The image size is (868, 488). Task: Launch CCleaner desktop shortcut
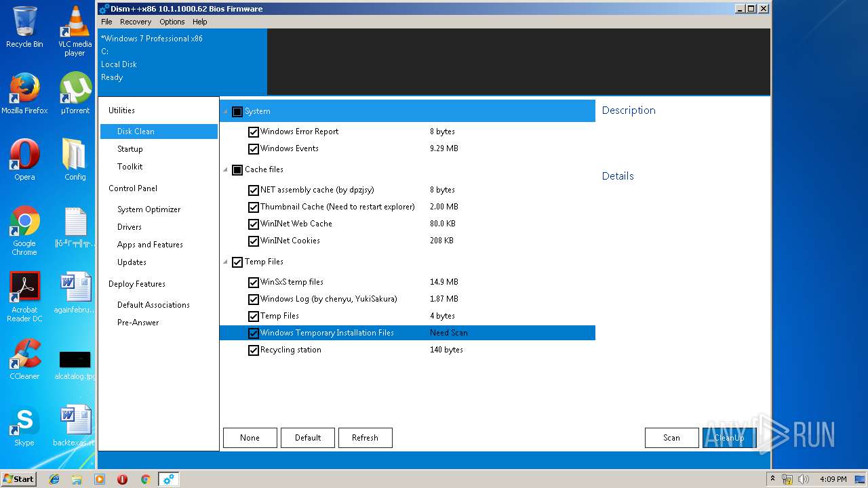(24, 359)
